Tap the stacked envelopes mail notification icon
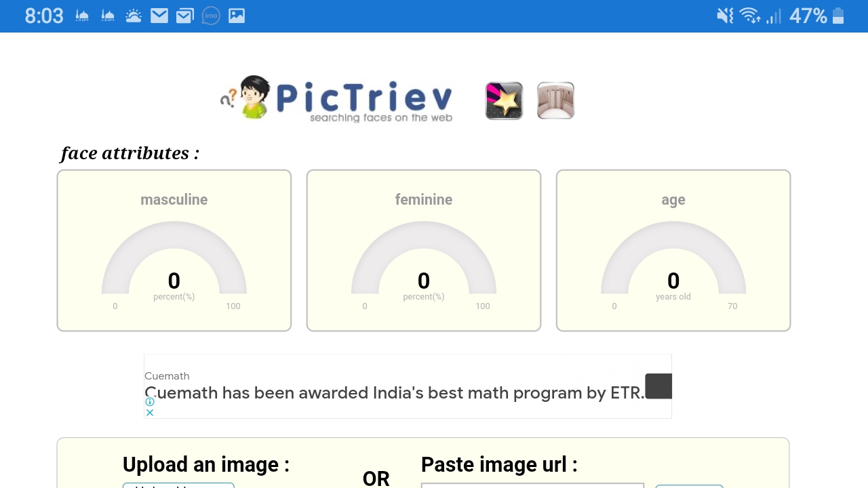868x488 pixels. pos(185,16)
